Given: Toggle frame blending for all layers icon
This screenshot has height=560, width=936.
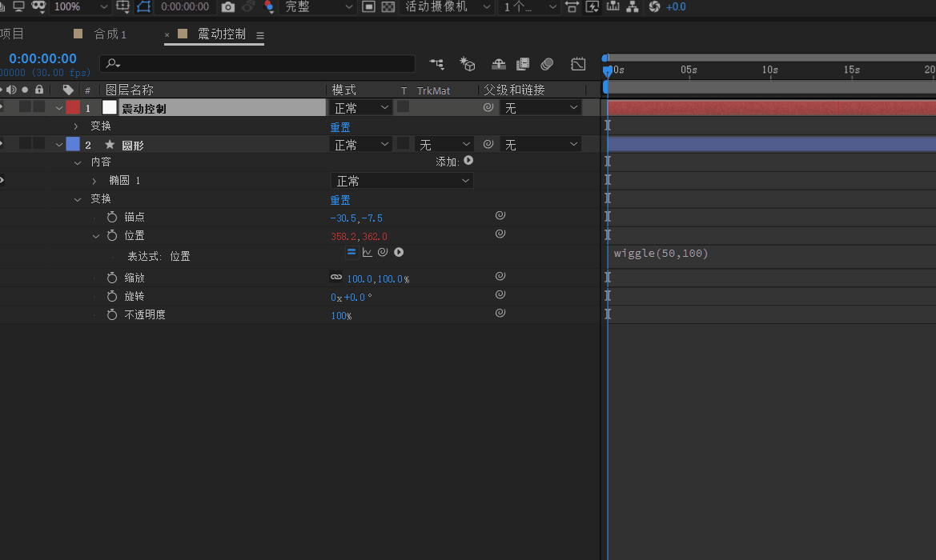Looking at the screenshot, I should coord(523,64).
